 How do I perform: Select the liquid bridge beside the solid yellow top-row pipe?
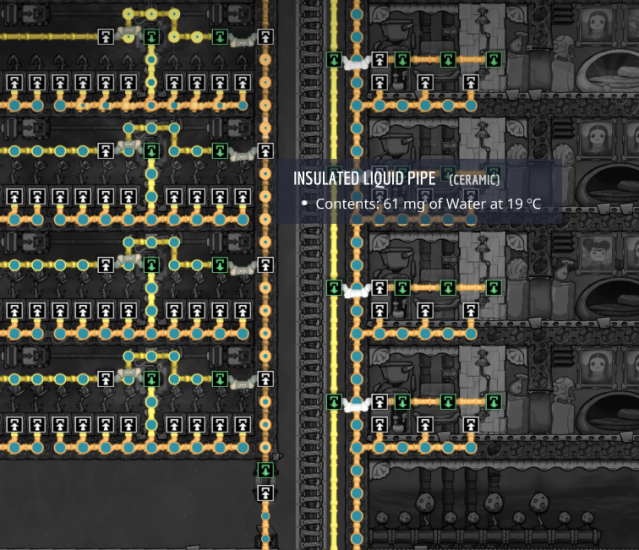point(129,33)
